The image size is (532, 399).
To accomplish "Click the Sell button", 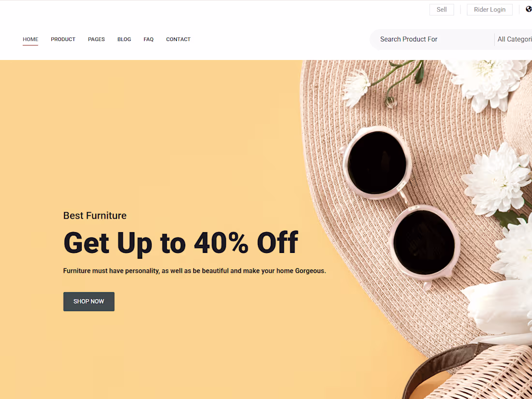I will pos(442,10).
